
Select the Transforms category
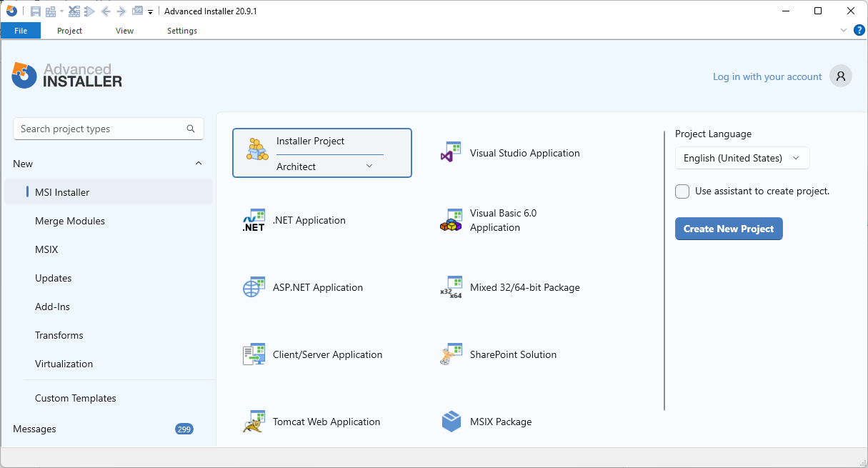tap(59, 335)
